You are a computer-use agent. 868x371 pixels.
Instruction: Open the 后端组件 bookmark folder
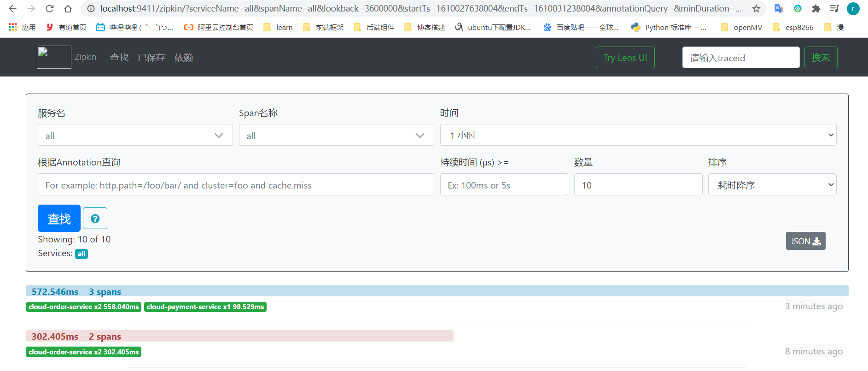[x=374, y=27]
